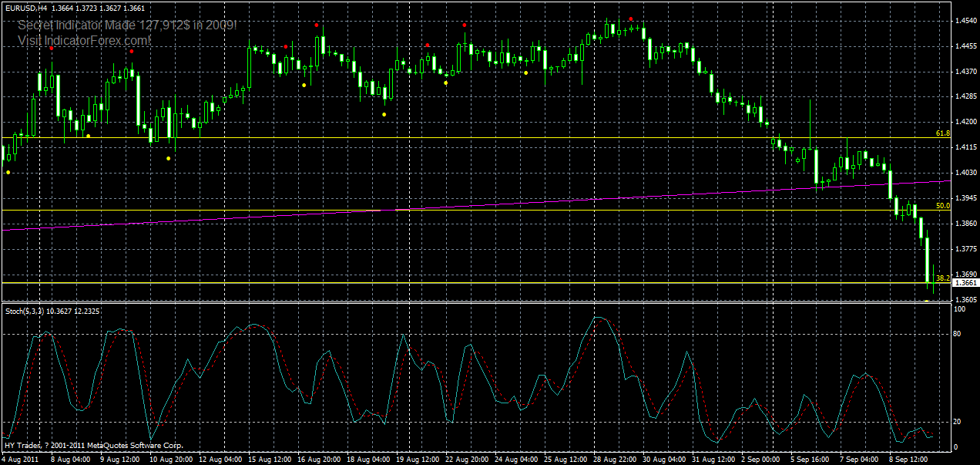Click the yellow signal dot below the 9 Aug candles
Viewport: 980px width, 465px height.
pos(88,136)
